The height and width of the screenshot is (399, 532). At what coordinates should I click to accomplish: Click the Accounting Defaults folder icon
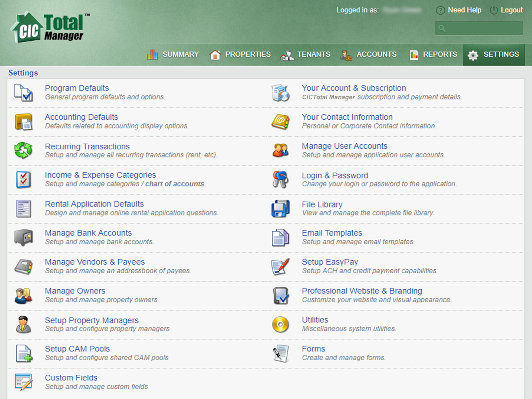click(x=23, y=122)
